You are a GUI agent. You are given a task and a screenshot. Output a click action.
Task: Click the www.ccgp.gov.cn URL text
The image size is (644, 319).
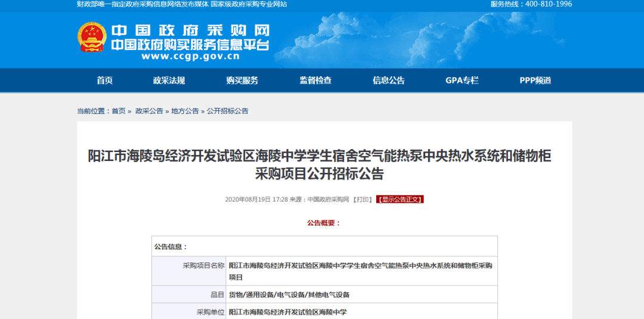pos(190,57)
